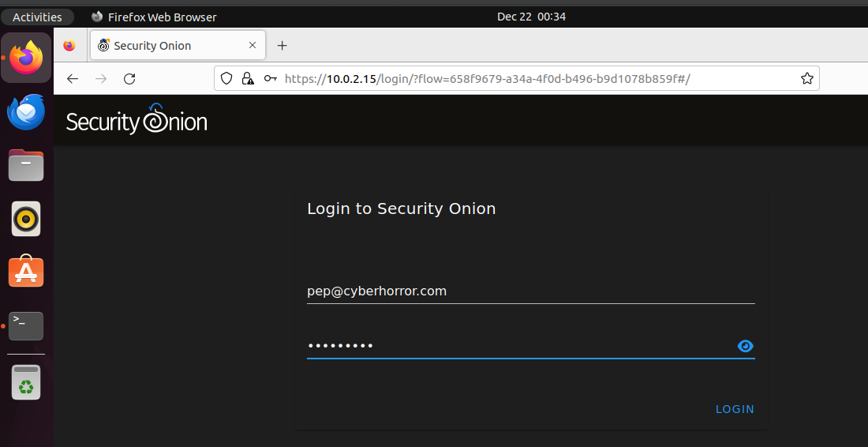Click the LOGIN button
This screenshot has height=447, width=868.
tap(735, 409)
